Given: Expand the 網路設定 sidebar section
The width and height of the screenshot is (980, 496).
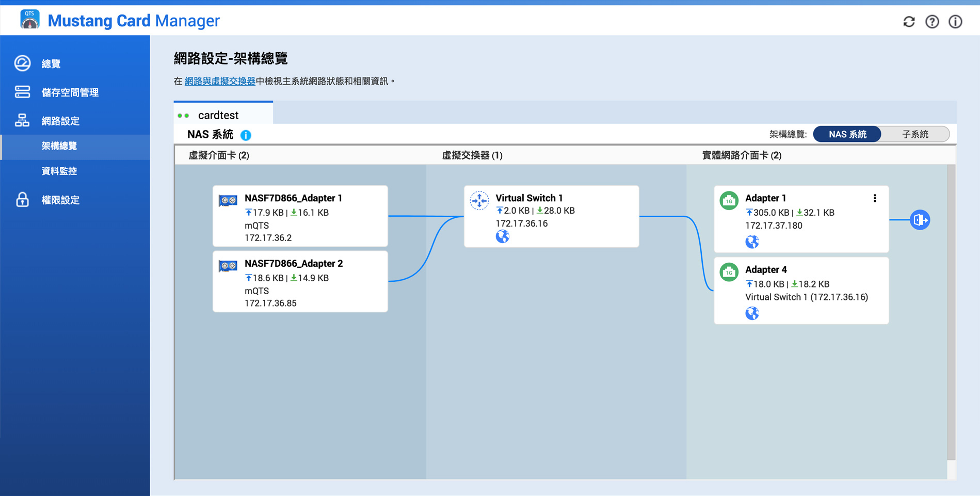Looking at the screenshot, I should (x=60, y=121).
